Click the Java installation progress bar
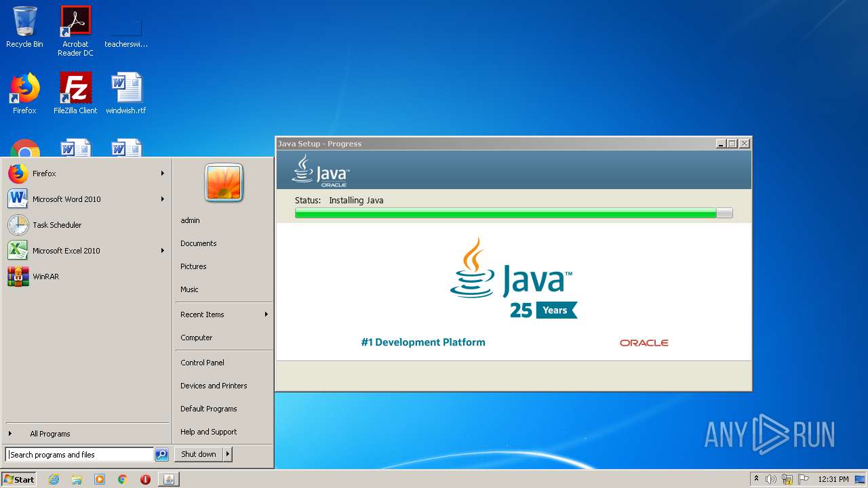Image resolution: width=868 pixels, height=488 pixels. click(513, 213)
